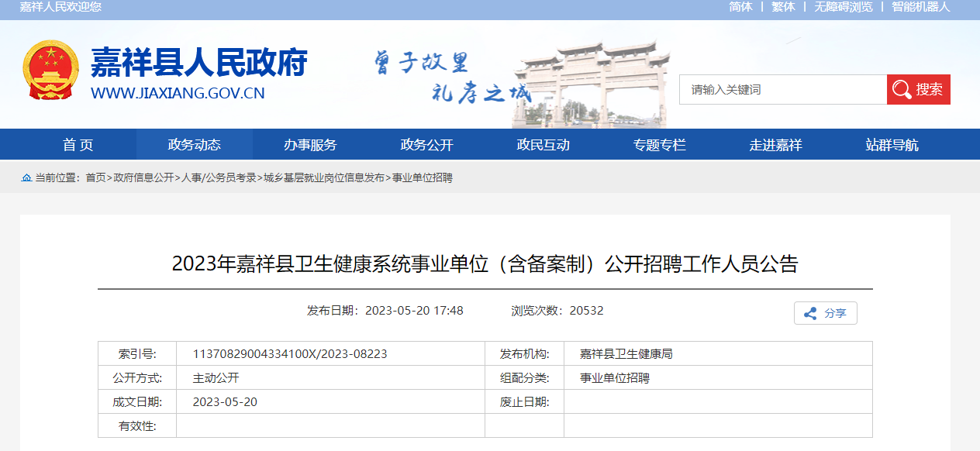Open the 政务公开 navigation tab
This screenshot has width=980, height=451.
pyautogui.click(x=427, y=145)
